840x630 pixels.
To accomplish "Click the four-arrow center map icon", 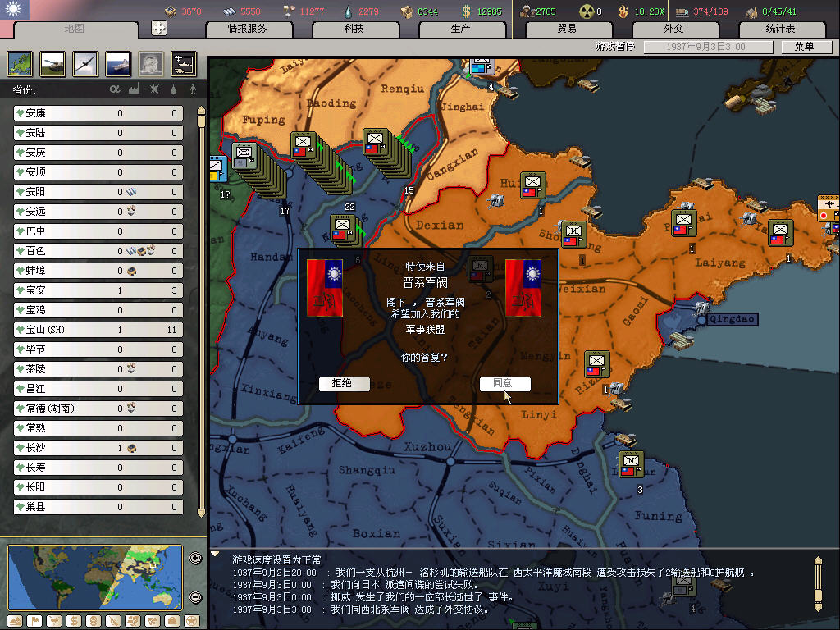I will click(159, 28).
